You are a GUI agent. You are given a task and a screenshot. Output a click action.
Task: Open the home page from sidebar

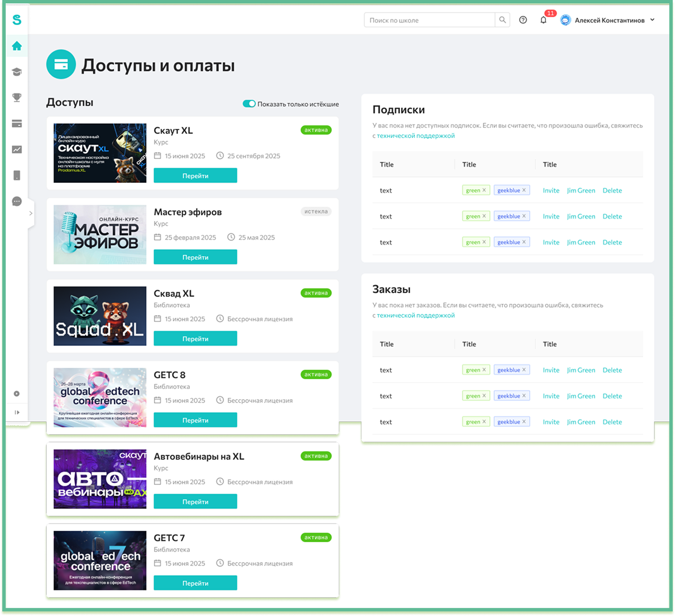click(x=17, y=46)
